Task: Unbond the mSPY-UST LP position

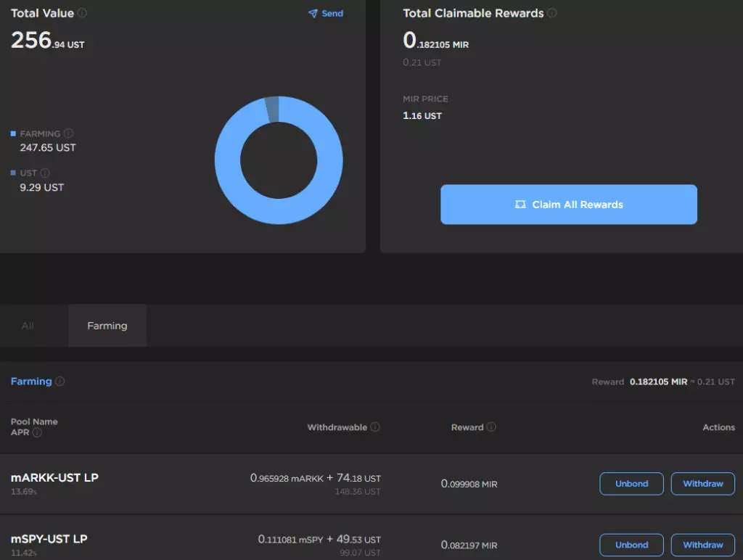Action: coord(631,545)
